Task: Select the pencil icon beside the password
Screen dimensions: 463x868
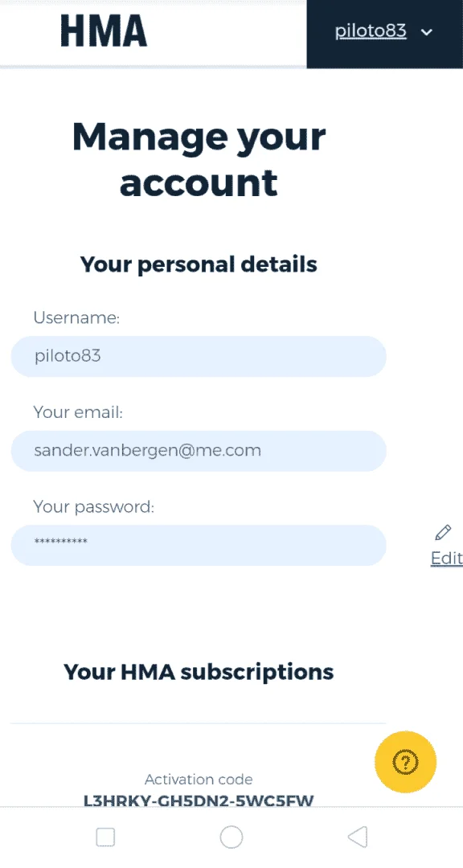Action: [x=443, y=533]
